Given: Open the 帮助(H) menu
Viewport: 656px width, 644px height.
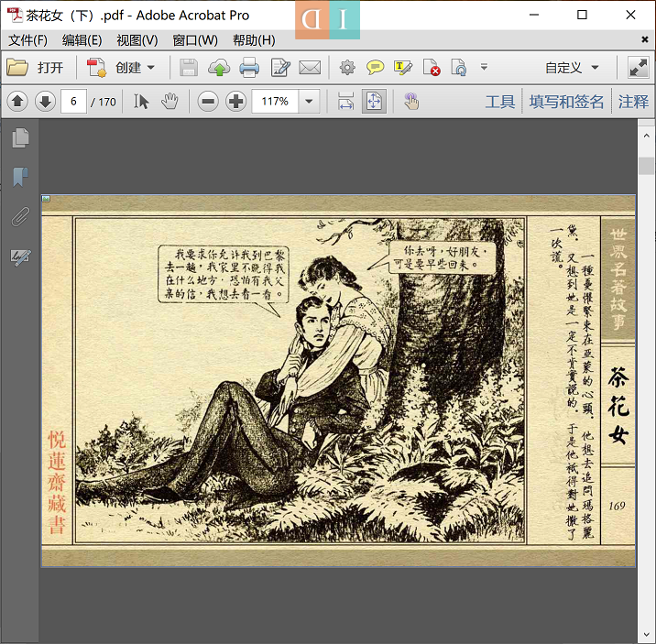Looking at the screenshot, I should 254,40.
